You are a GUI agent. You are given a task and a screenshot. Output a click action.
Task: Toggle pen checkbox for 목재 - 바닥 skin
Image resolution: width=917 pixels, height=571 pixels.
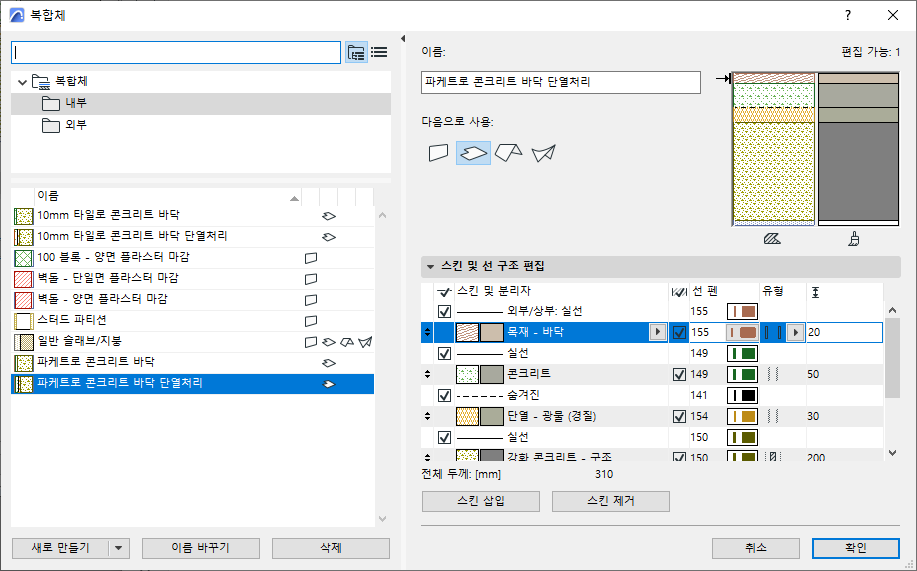point(679,332)
